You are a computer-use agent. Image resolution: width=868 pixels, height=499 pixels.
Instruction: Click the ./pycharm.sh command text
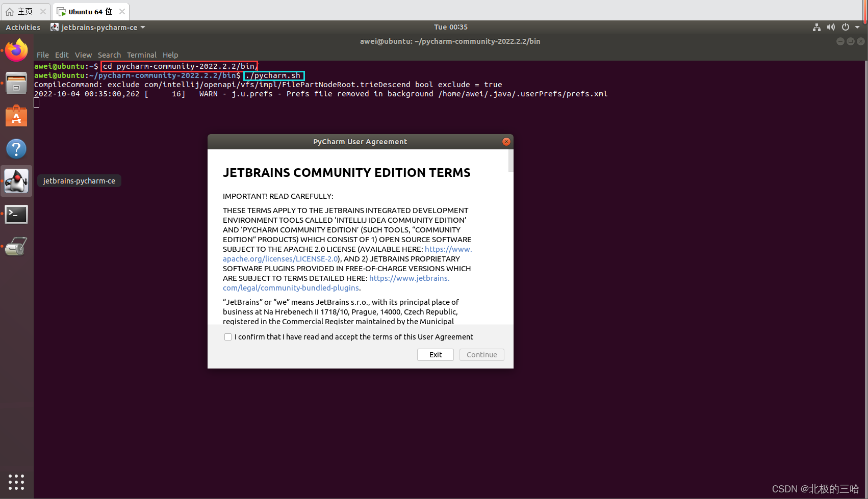274,75
